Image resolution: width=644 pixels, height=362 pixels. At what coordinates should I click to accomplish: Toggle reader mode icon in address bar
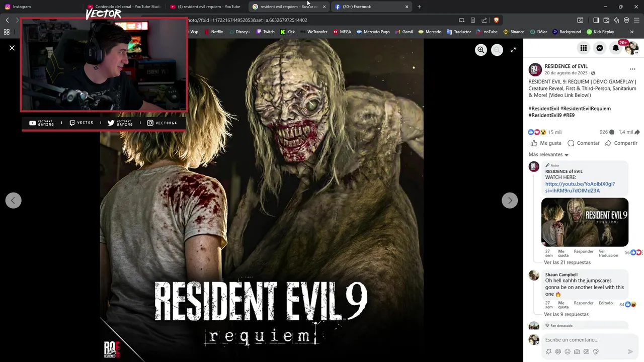pyautogui.click(x=473, y=20)
